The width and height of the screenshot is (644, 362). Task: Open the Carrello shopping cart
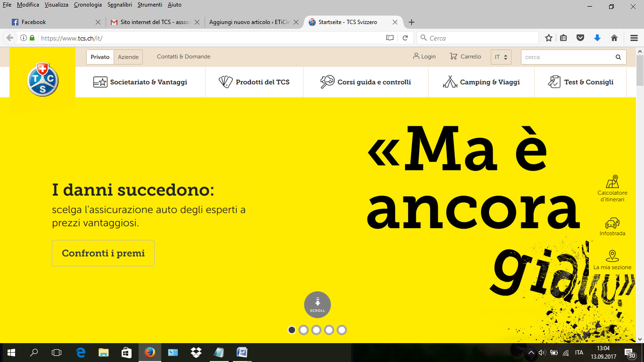[x=465, y=57]
